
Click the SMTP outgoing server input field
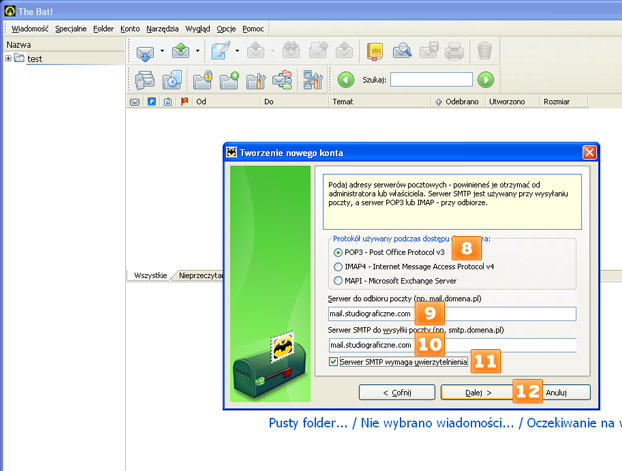pyautogui.click(x=452, y=345)
